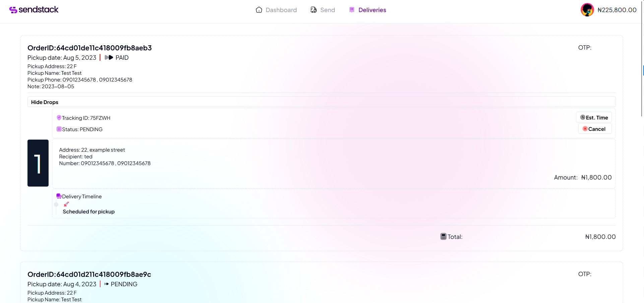The image size is (644, 303).
Task: Click Address: 22, example street
Action: coord(92,150)
